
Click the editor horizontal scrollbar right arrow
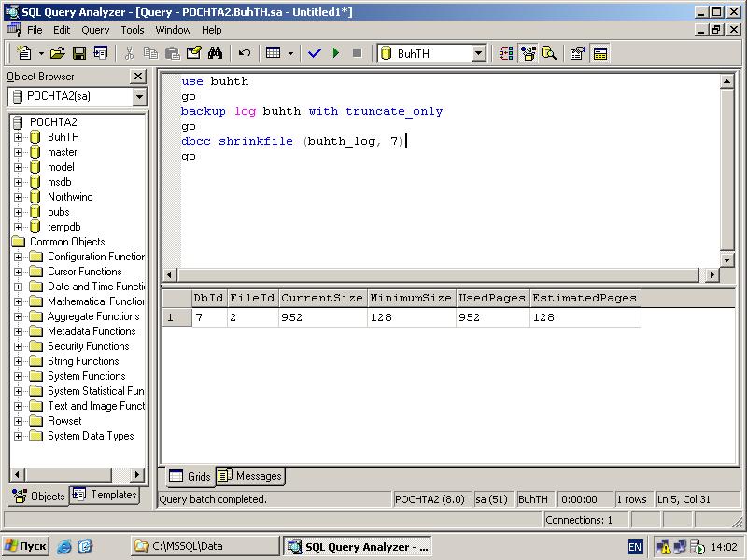(x=712, y=274)
